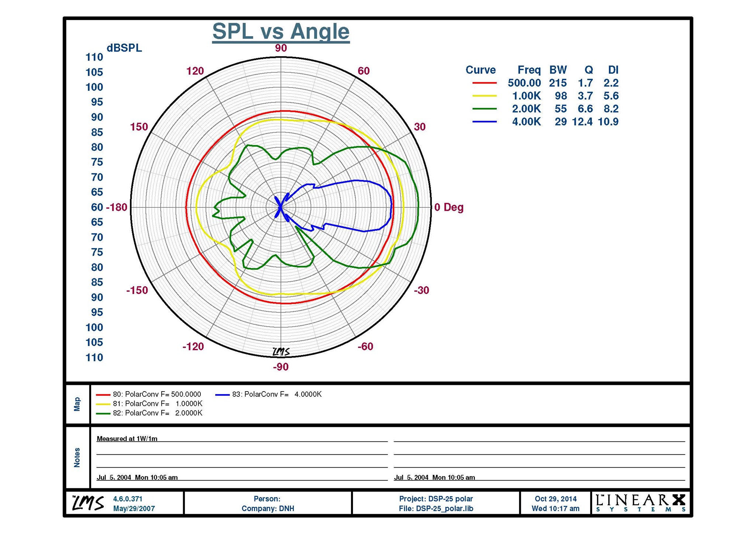Click the 60 dBSPL center scale value
The image size is (756, 534).
click(x=97, y=207)
